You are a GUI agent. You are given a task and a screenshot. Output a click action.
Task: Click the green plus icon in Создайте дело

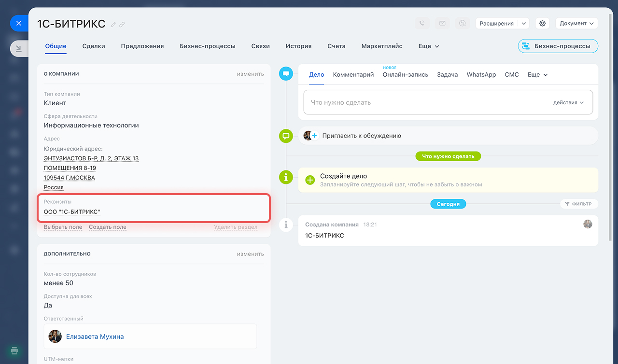[x=310, y=180]
